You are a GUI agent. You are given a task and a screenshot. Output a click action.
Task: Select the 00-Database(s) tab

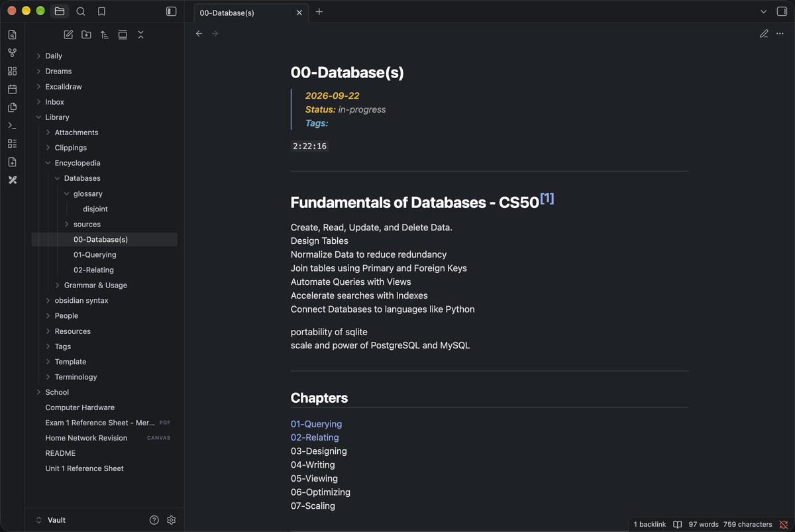251,13
